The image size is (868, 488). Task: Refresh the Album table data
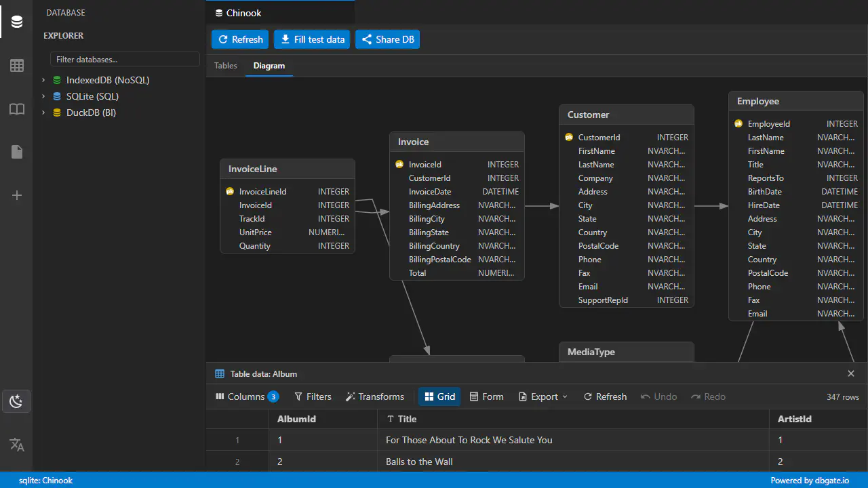point(605,396)
